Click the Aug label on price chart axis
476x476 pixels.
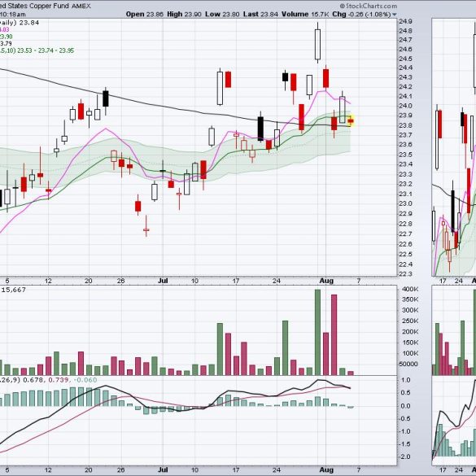326,281
